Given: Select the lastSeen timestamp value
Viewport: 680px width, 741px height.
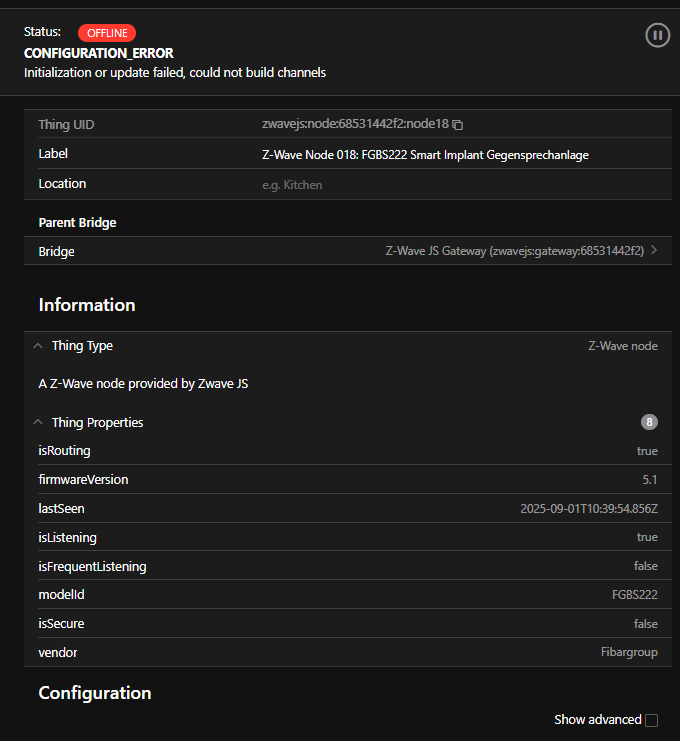Looking at the screenshot, I should [588, 509].
